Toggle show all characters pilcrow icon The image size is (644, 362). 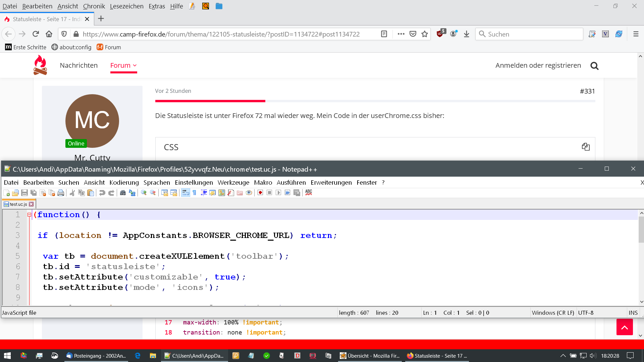(x=195, y=193)
